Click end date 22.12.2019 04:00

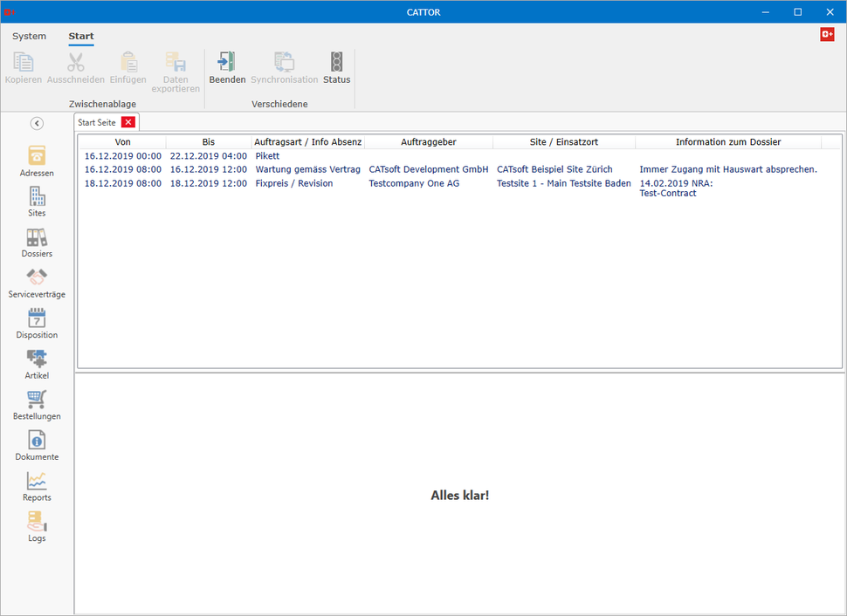[209, 156]
